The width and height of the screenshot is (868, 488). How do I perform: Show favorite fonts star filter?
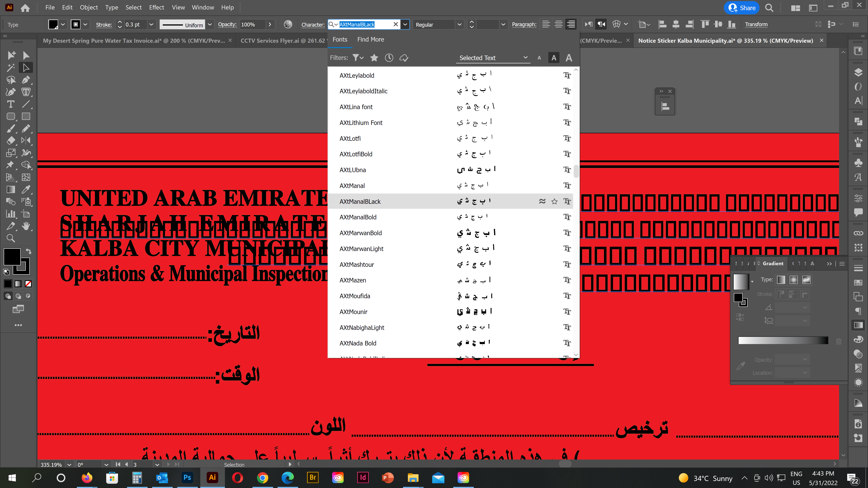point(374,58)
